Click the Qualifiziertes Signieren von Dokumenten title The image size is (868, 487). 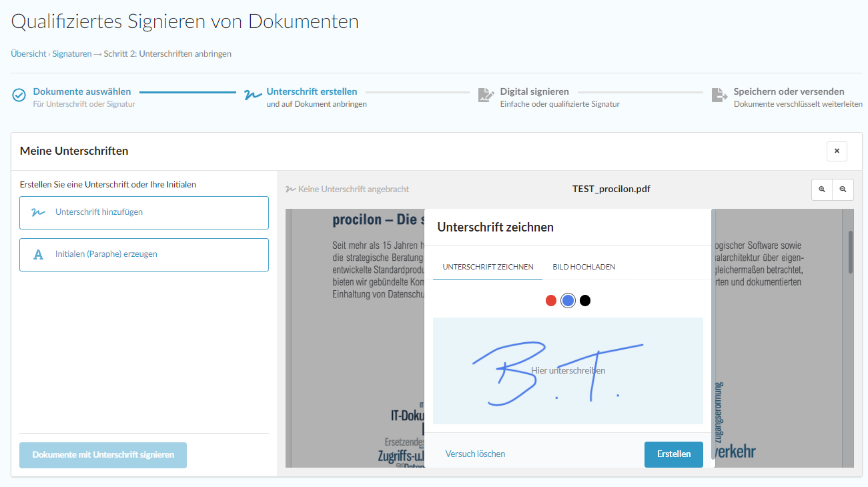tap(185, 21)
